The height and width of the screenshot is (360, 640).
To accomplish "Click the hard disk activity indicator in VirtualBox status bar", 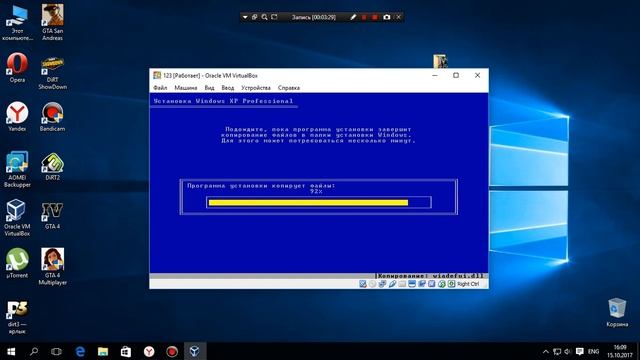I will [362, 284].
